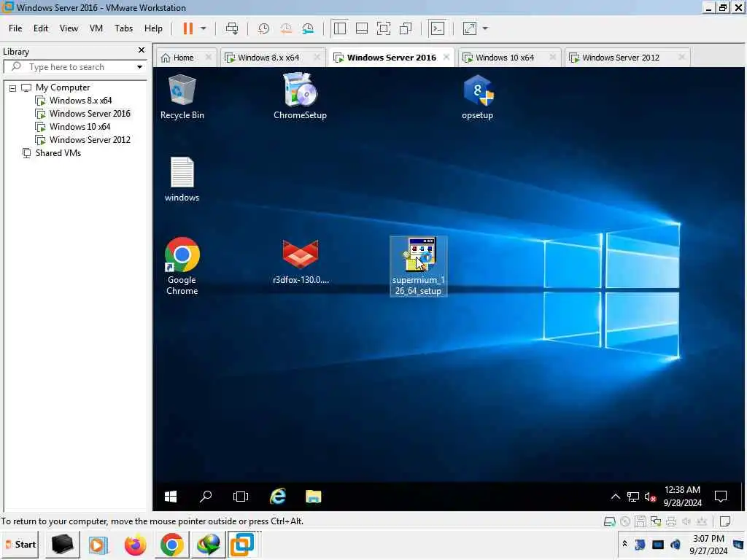Click the VMware Workstation host taskbar button
747x560 pixels.
tap(242, 545)
